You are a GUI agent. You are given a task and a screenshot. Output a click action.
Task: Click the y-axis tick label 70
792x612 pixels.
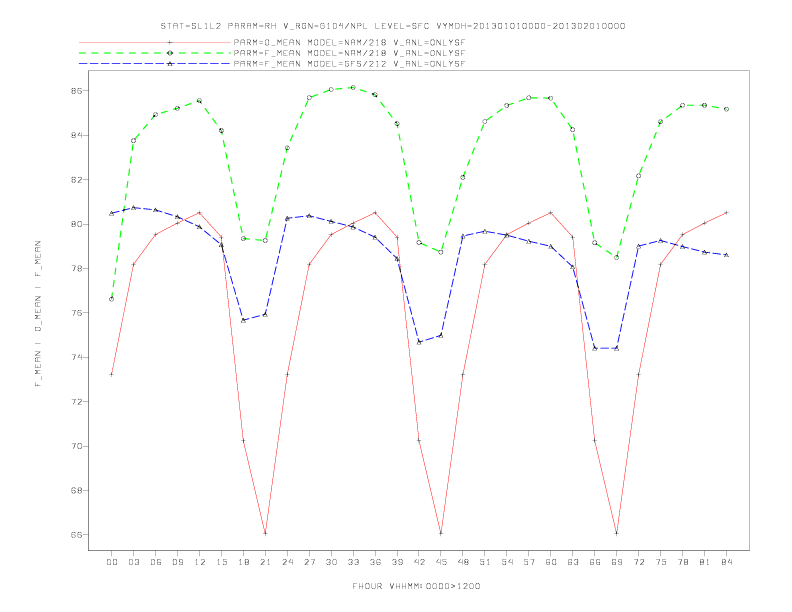(x=77, y=446)
